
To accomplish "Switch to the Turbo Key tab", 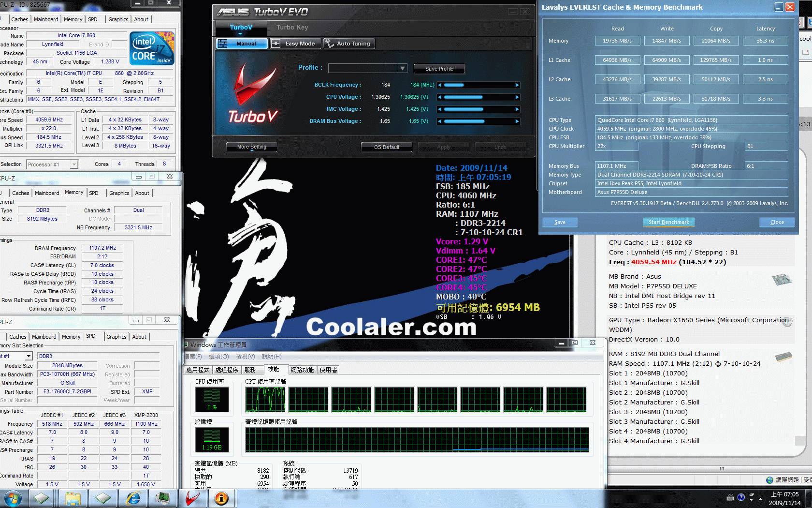I will point(292,28).
